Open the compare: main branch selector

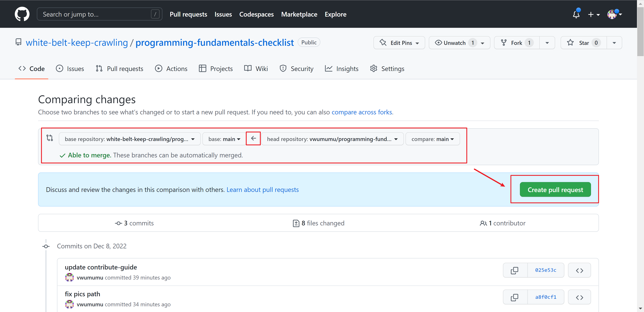tap(433, 139)
